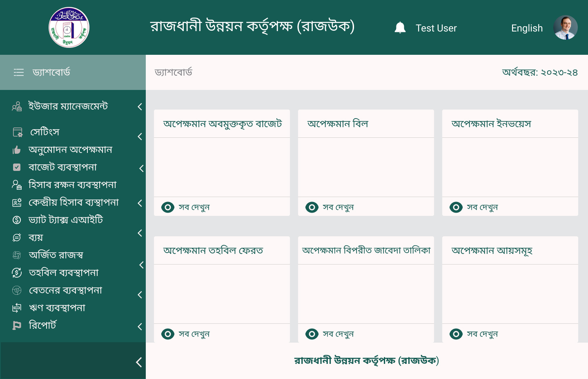Select তহবিল ব্যবস্থাপনা in the sidebar
588x379 pixels.
(x=64, y=273)
